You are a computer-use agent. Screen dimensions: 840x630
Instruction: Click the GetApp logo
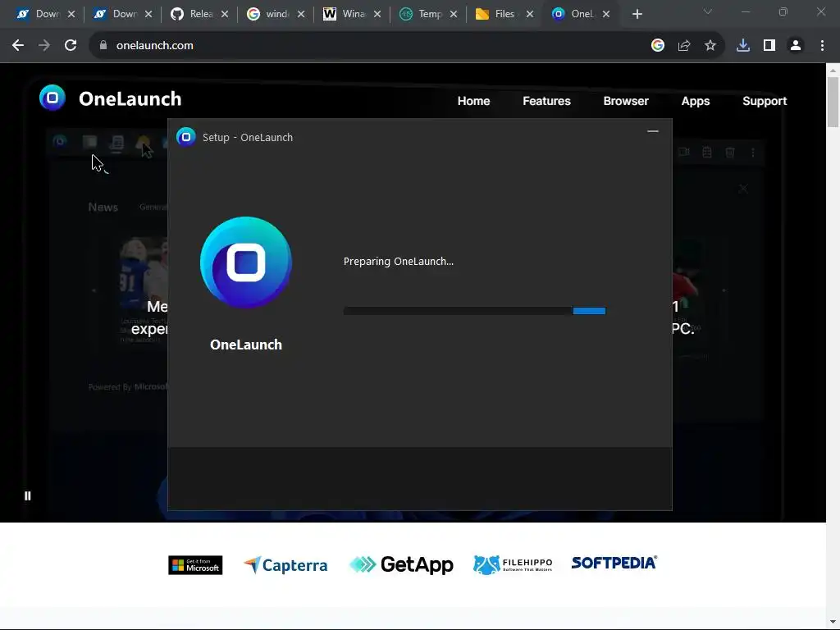point(401,564)
